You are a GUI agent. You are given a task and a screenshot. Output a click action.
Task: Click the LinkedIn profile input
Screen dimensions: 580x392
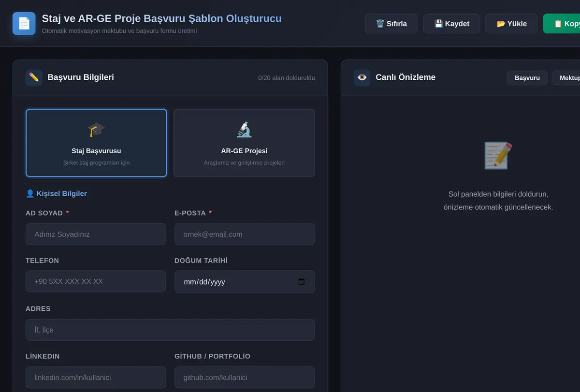pos(96,377)
